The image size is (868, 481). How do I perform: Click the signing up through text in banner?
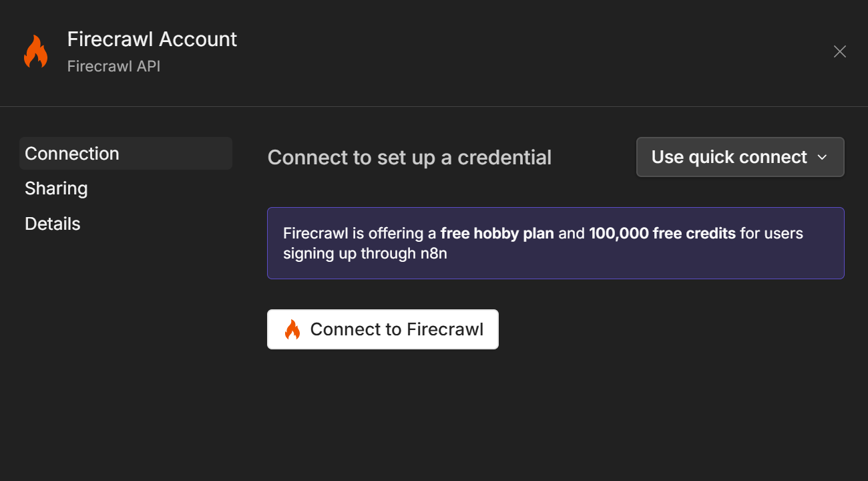click(x=349, y=254)
